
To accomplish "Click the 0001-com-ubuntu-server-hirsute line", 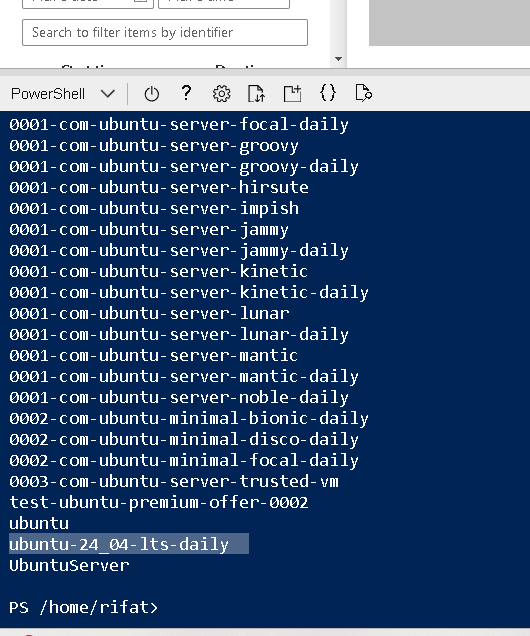I will click(x=159, y=187).
